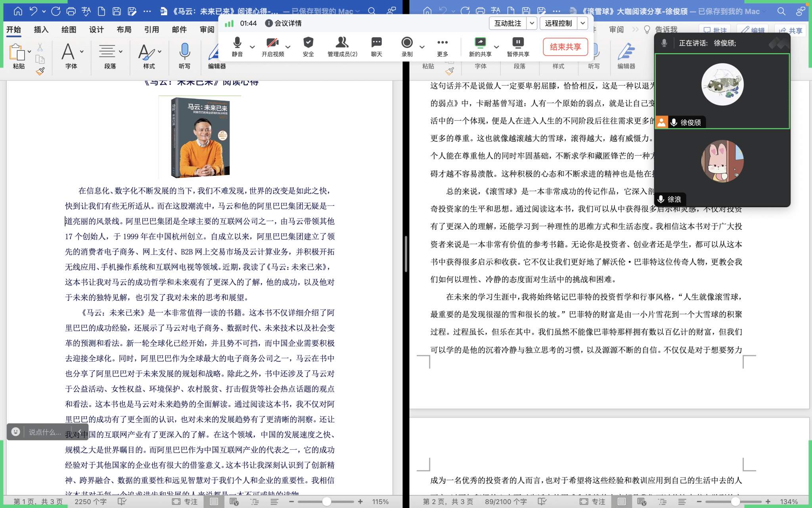Create a new document in the left Word window
The height and width of the screenshot is (508, 812).
point(101,11)
